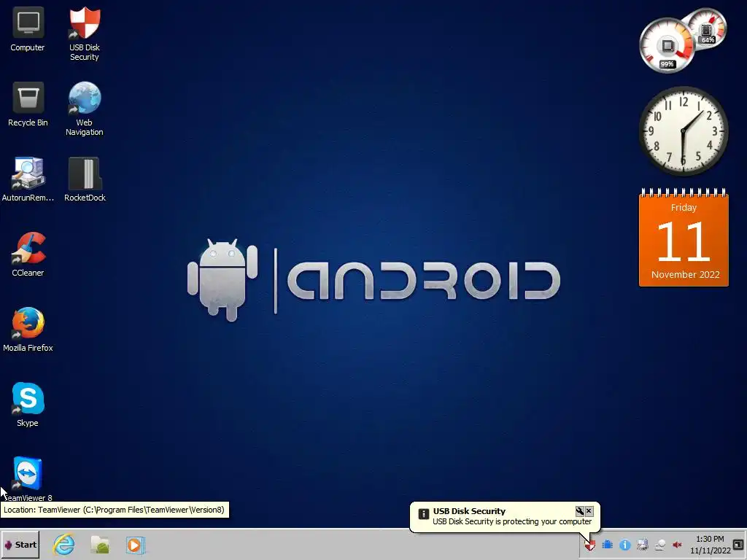This screenshot has height=560, width=747.
Task: Click the orange calendar gadget showing 11
Action: pyautogui.click(x=684, y=238)
